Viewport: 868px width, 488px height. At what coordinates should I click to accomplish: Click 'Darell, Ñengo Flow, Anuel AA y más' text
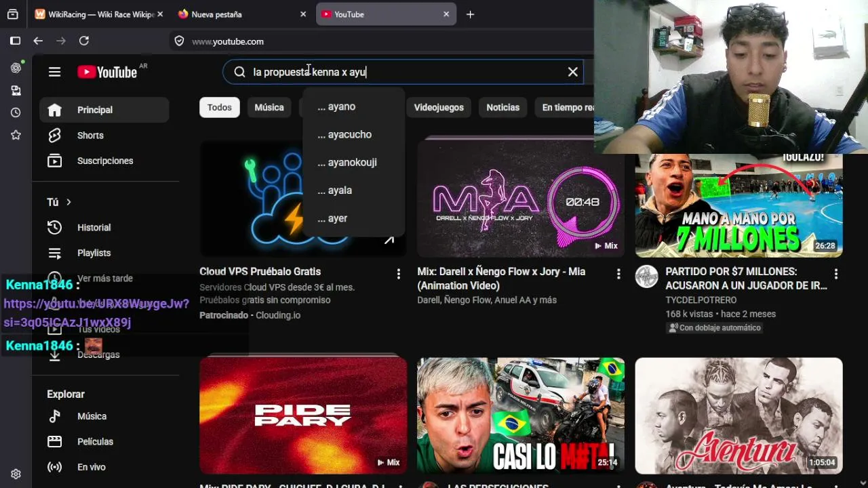tap(487, 300)
